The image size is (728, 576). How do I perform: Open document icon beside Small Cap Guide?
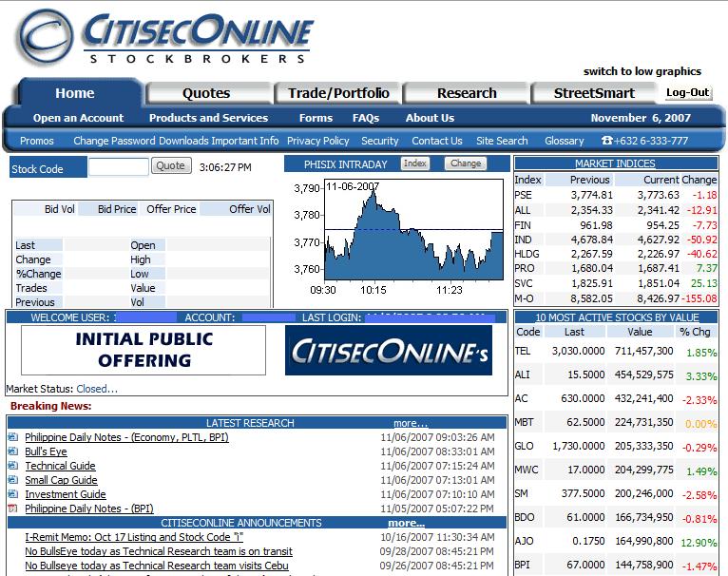point(13,480)
